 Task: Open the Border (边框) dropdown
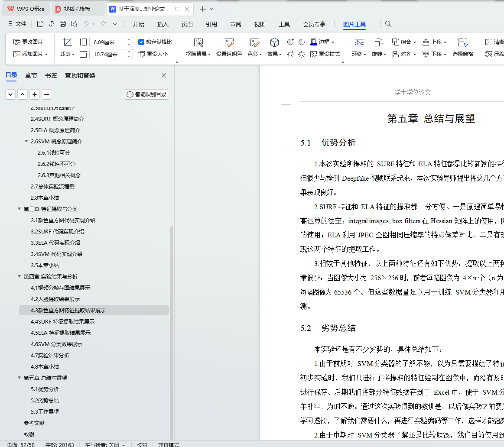pos(322,42)
